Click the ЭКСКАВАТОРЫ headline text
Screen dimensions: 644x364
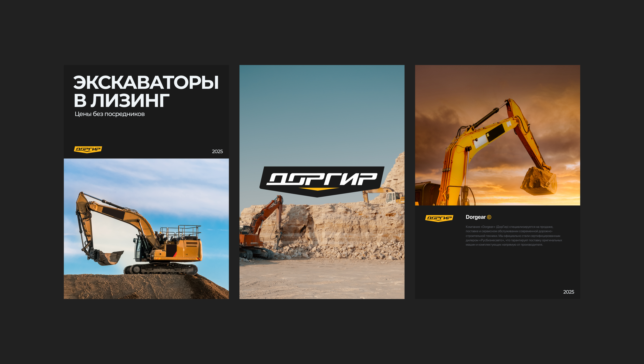(x=146, y=83)
